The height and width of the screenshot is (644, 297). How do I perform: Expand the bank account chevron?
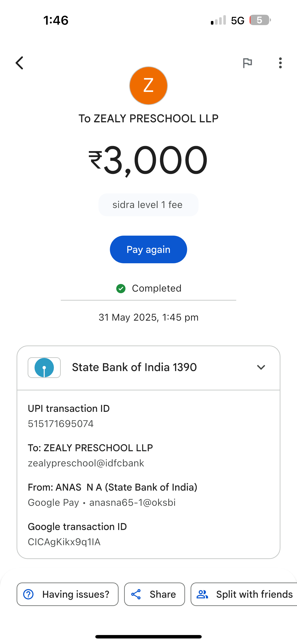261,367
